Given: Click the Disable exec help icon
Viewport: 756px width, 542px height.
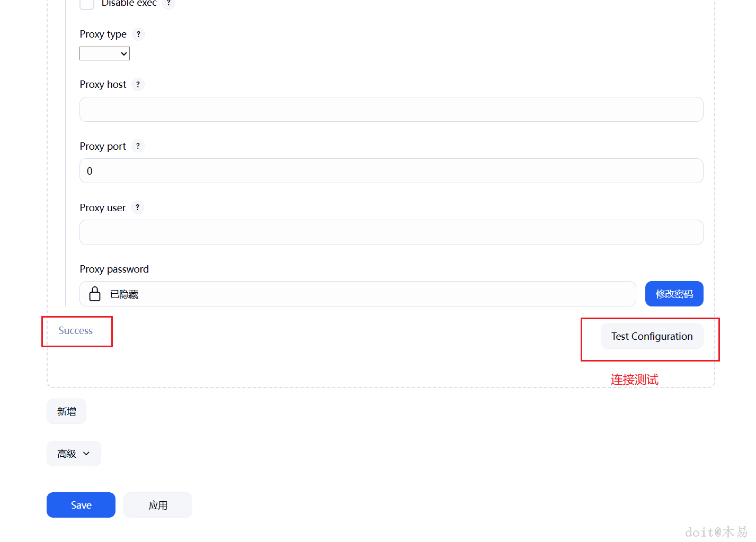Looking at the screenshot, I should coord(168,3).
